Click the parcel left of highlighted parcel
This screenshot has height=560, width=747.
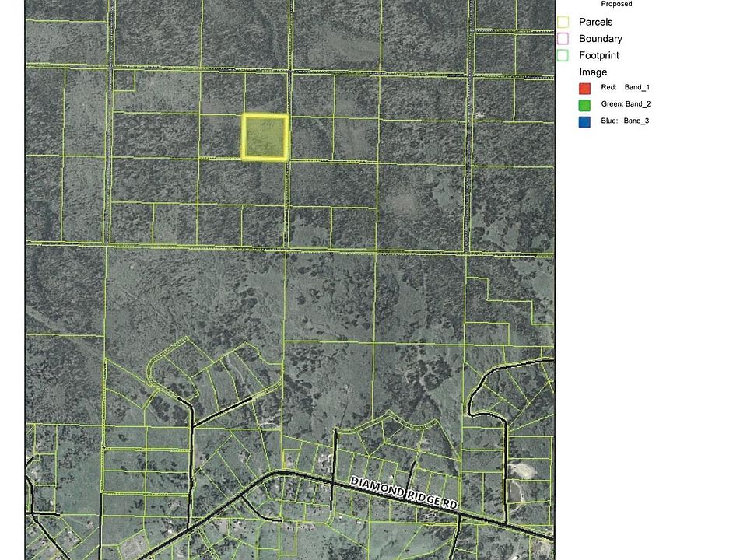[x=220, y=135]
